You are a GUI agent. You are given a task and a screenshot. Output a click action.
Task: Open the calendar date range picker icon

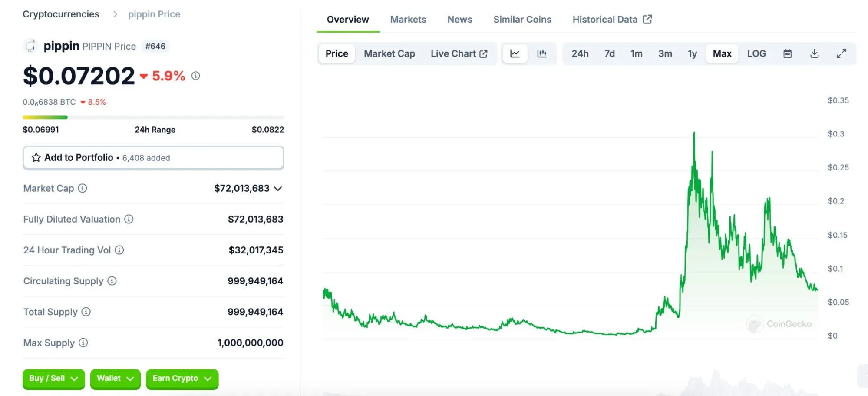coord(787,53)
